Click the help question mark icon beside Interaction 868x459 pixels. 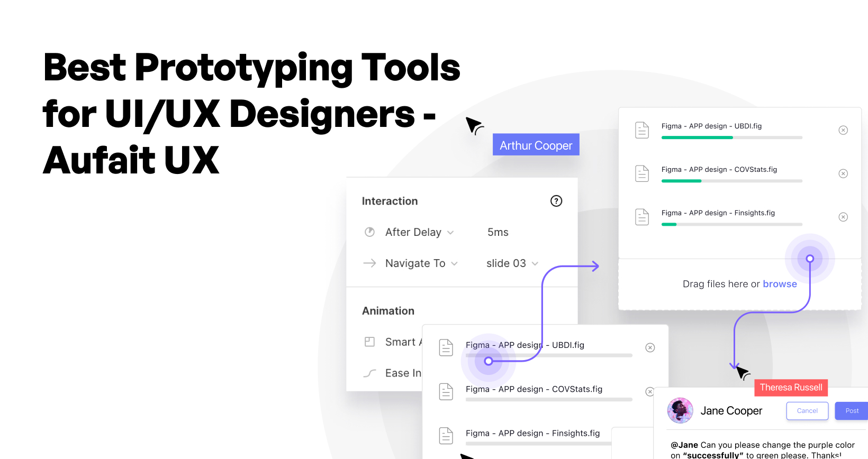tap(556, 201)
